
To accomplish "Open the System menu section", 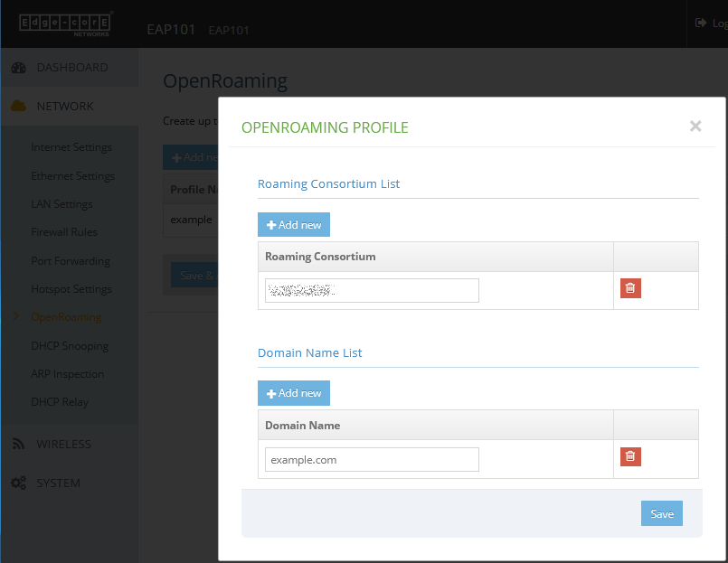I will (70, 483).
